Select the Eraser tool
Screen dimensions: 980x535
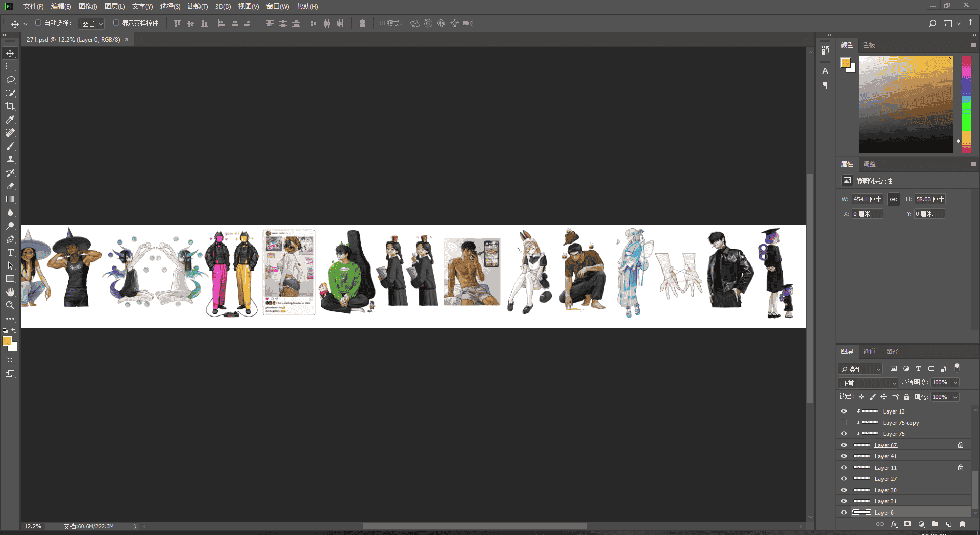coord(10,186)
